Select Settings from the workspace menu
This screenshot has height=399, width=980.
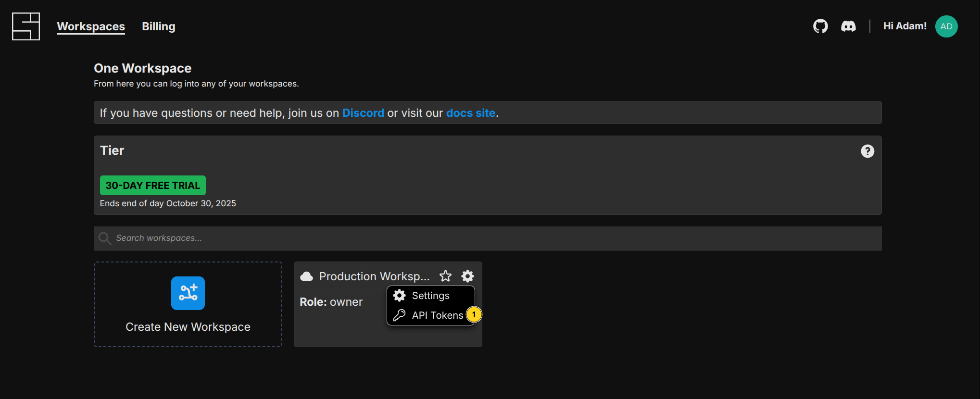[x=430, y=296]
